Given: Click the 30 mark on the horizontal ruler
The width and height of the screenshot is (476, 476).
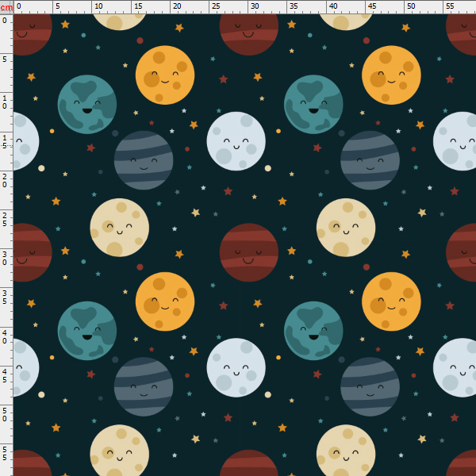Looking at the screenshot, I should 255,6.
